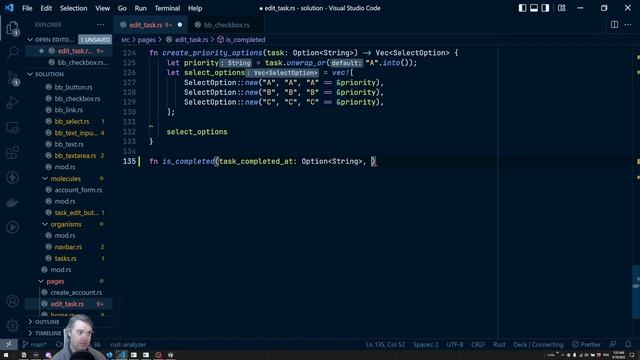Open tasks.rs in explorer tree
The width and height of the screenshot is (640, 360).
pyautogui.click(x=65, y=258)
